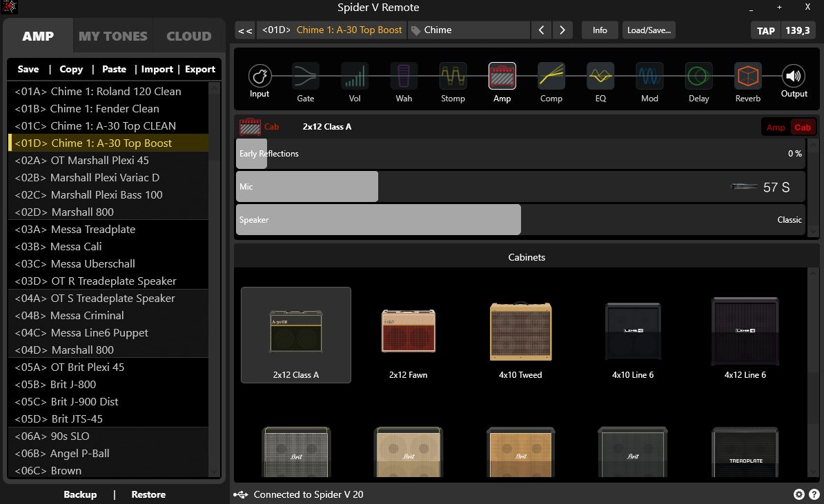Select the Comp effect block
Screen dimensions: 824x504
coord(551,77)
